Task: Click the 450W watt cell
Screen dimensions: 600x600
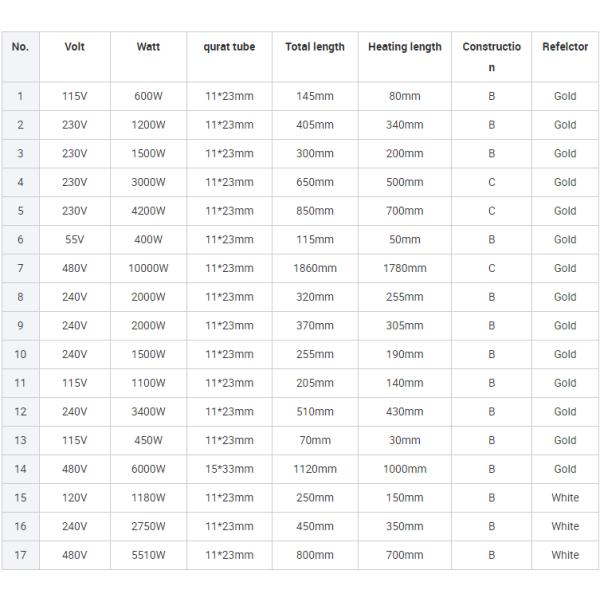Action: click(148, 440)
